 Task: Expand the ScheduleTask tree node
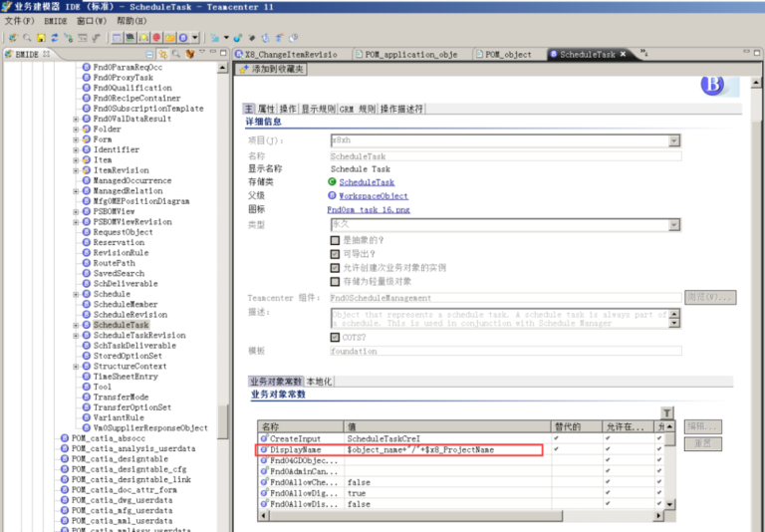pyautogui.click(x=76, y=325)
